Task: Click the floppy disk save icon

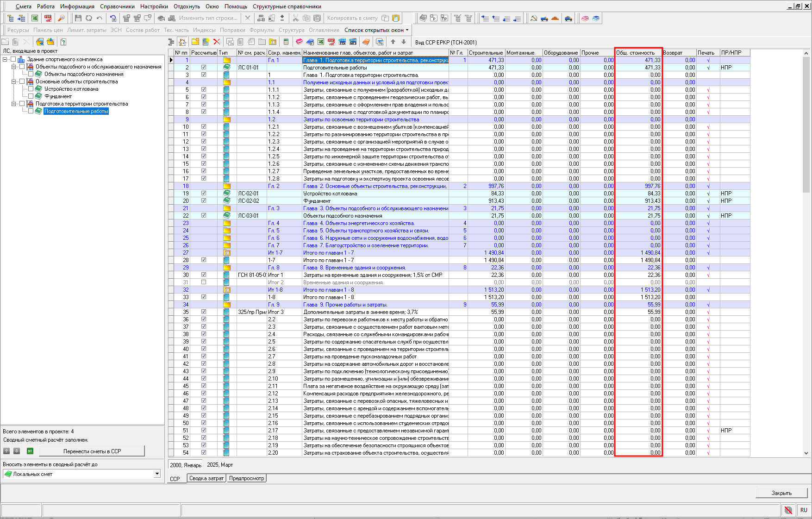Action: pyautogui.click(x=78, y=18)
